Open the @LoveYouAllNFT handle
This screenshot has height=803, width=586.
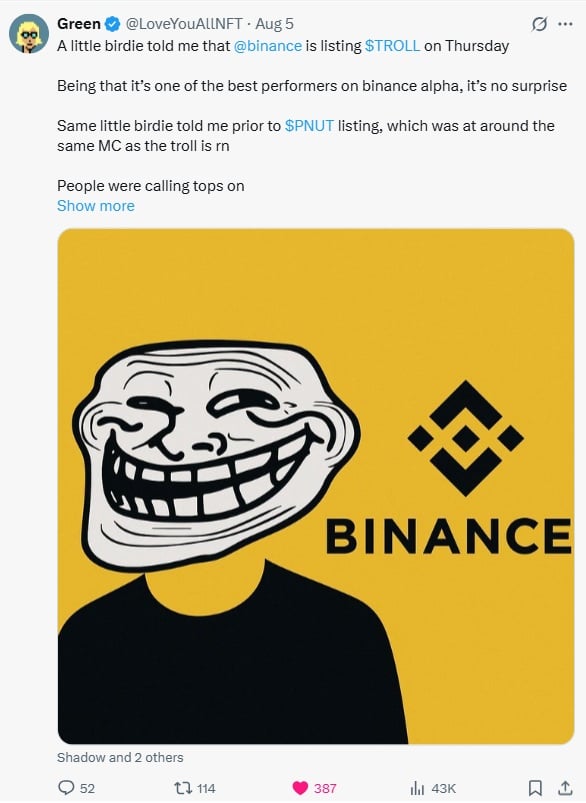pyautogui.click(x=183, y=24)
